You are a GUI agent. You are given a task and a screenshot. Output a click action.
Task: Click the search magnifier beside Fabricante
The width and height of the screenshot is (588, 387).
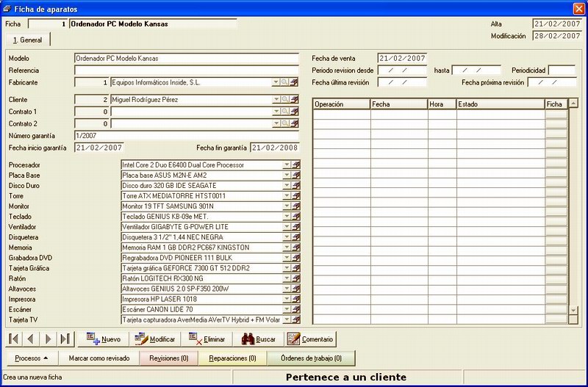285,82
